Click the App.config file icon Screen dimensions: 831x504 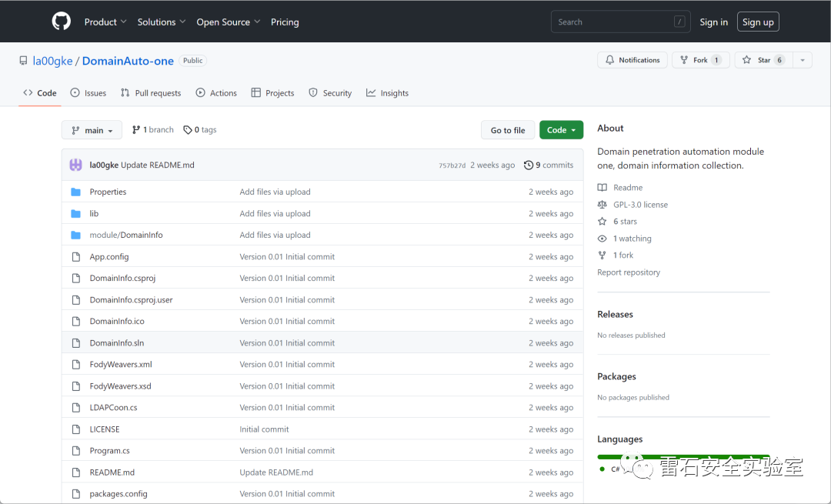(75, 256)
